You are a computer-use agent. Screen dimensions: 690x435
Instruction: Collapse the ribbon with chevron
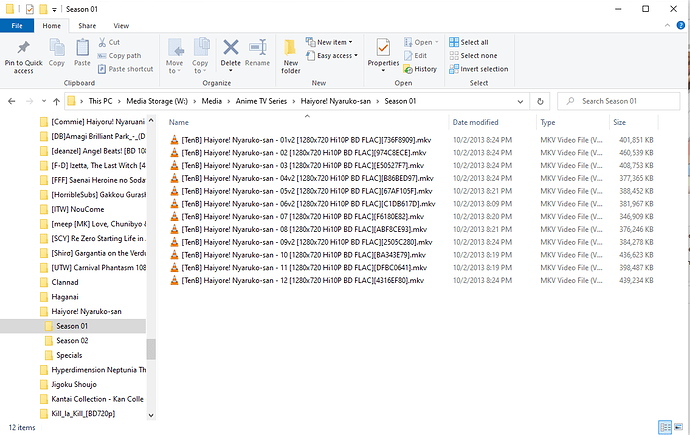667,26
